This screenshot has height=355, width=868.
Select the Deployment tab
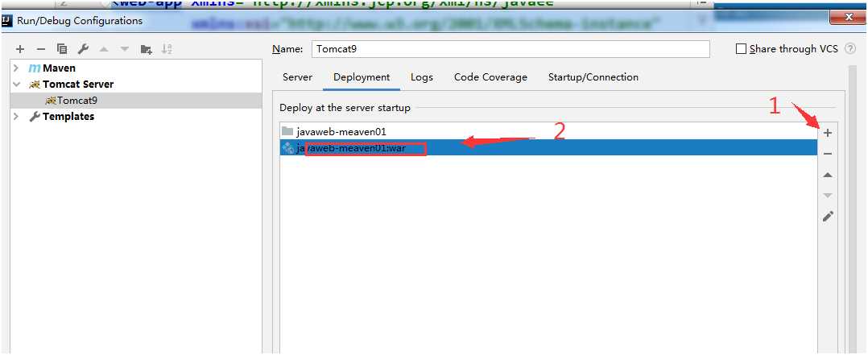(362, 77)
